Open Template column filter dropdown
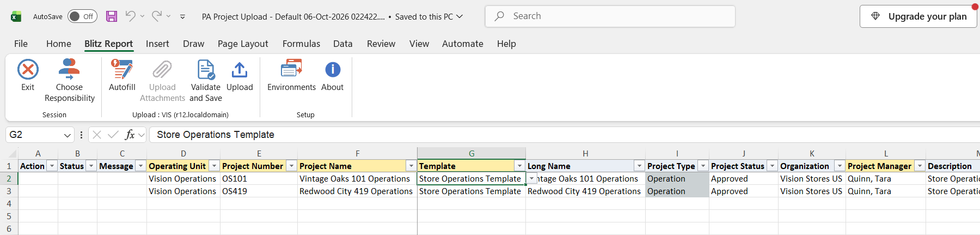The width and height of the screenshot is (980, 235). coord(519,166)
